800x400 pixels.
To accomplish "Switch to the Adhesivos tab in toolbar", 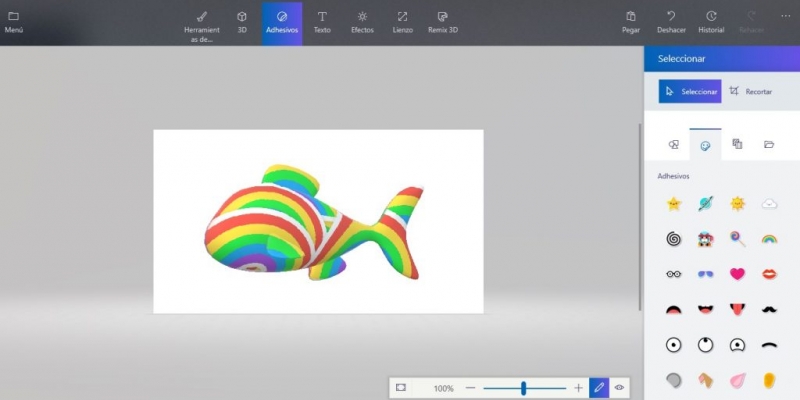I will (282, 22).
